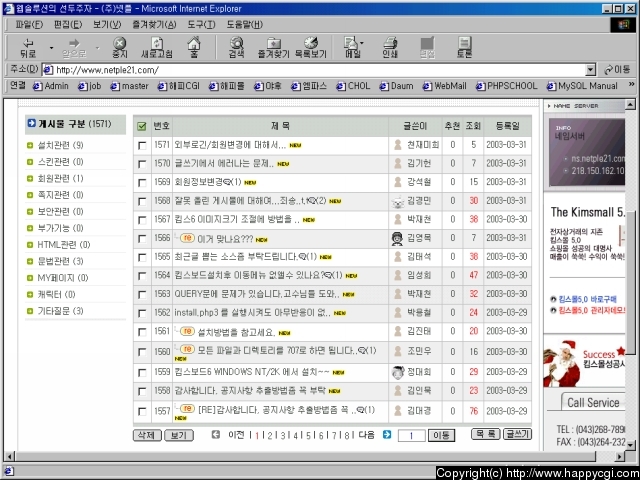Open the 보기(V) menu
This screenshot has width=640, height=480.
107,24
